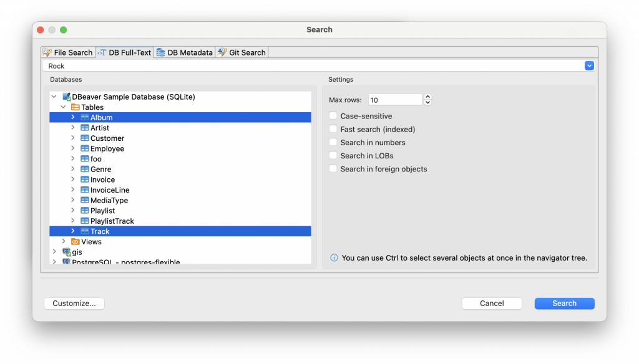Click the Employee table icon
This screenshot has width=639, height=364.
point(85,148)
